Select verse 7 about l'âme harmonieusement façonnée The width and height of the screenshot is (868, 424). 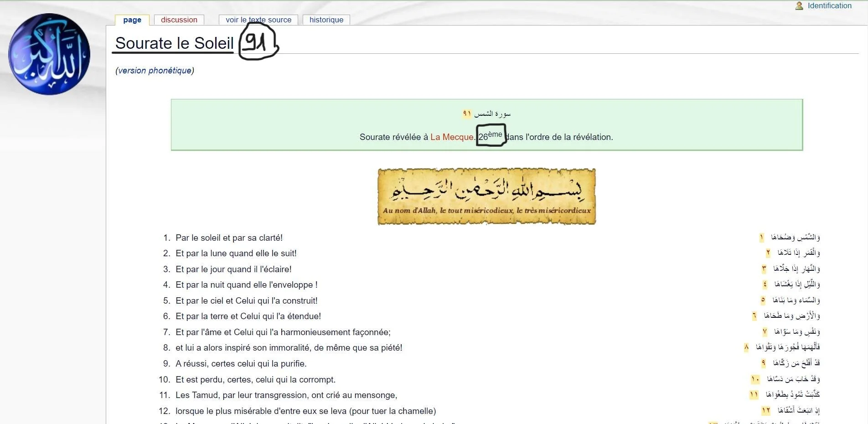click(x=283, y=332)
